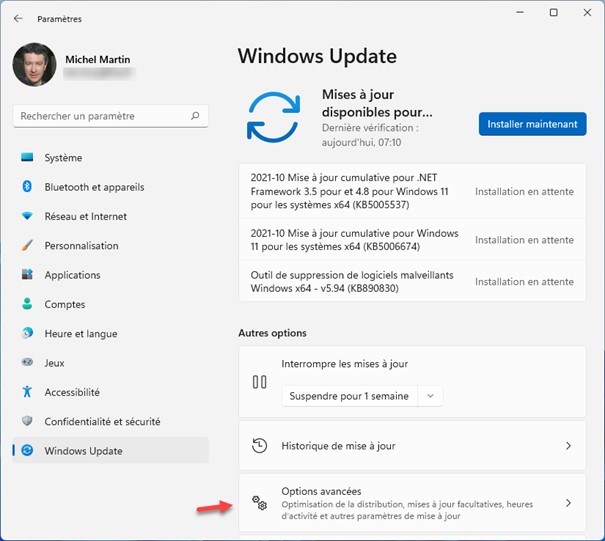Click the Michel Martin profile picture
The image size is (605, 541).
34,65
